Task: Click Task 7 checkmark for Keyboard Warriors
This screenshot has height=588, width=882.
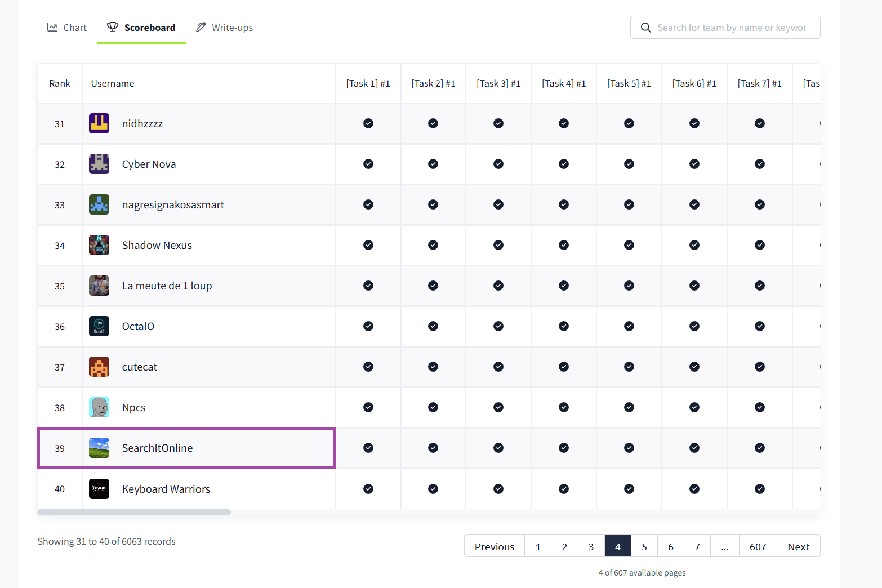Action: point(760,489)
